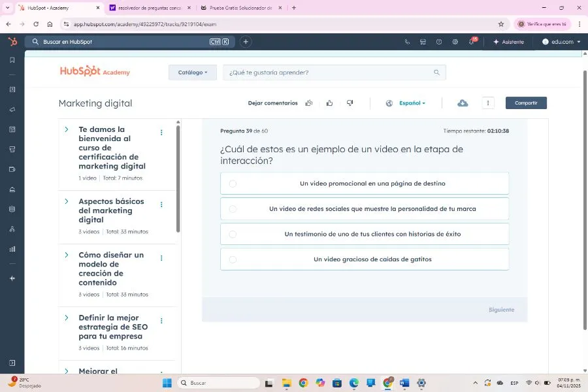Click the '¿Qué te gustaría aprender?' search field
Screen dimensions: 588x392
(x=333, y=73)
